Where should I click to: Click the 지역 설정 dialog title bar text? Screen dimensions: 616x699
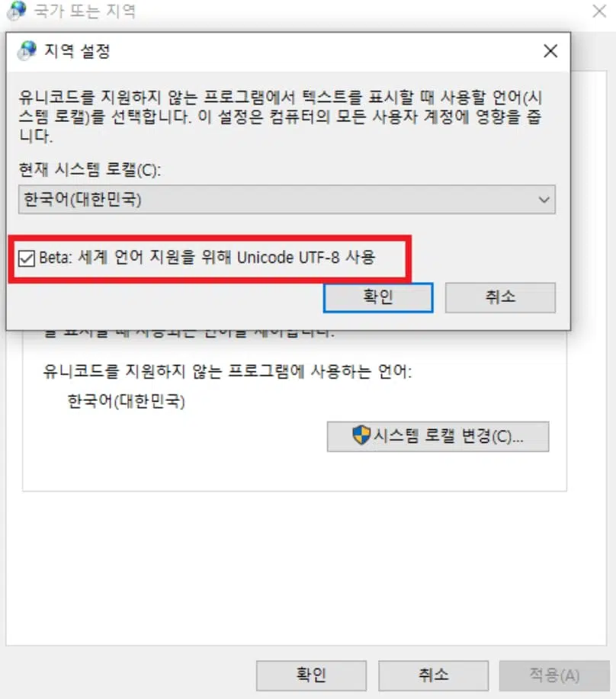[x=77, y=51]
